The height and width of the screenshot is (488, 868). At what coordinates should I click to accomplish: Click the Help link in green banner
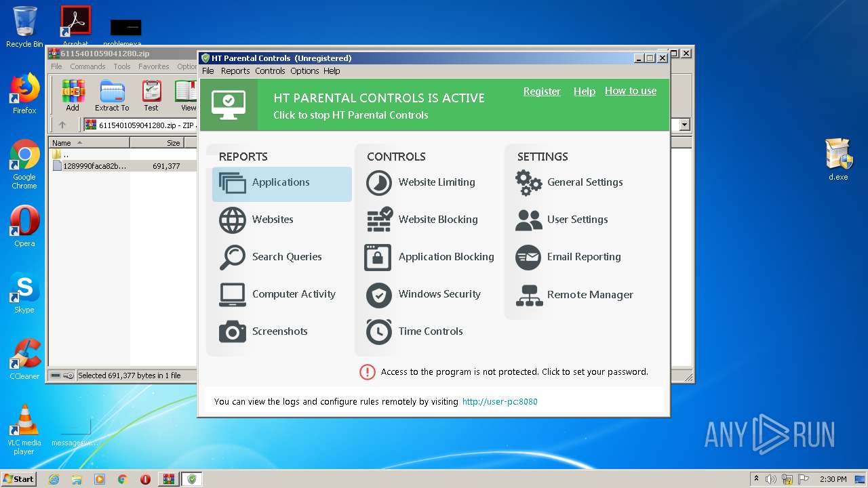point(585,91)
